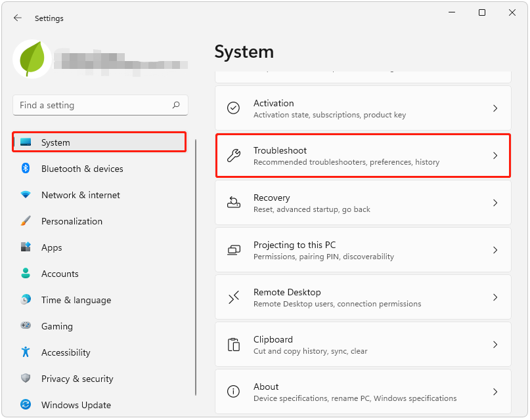This screenshot has height=420, width=530.
Task: Expand the Remote Desktop chevron
Action: (495, 297)
